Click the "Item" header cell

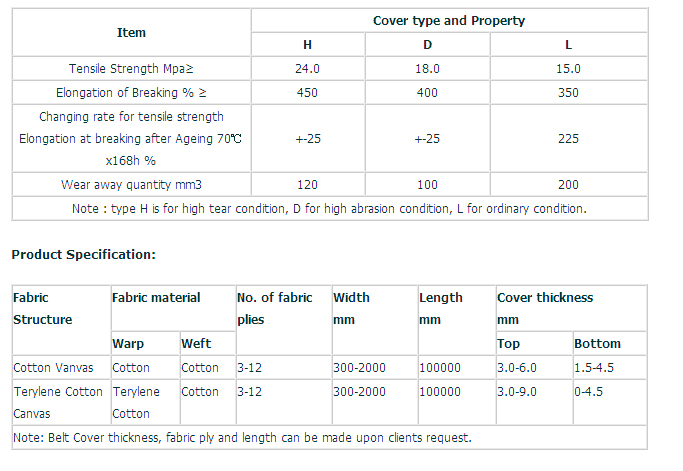point(131,33)
